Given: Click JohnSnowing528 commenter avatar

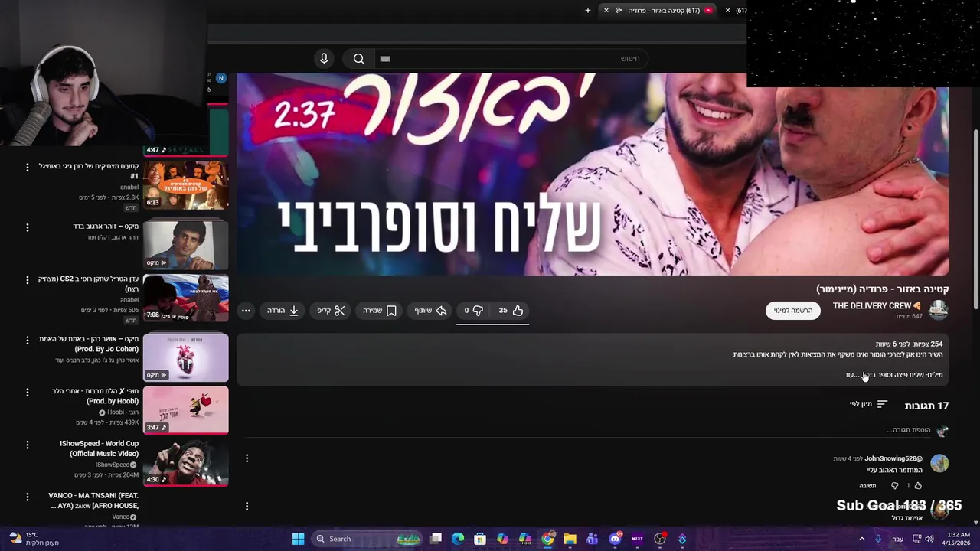Looking at the screenshot, I should coord(939,463).
